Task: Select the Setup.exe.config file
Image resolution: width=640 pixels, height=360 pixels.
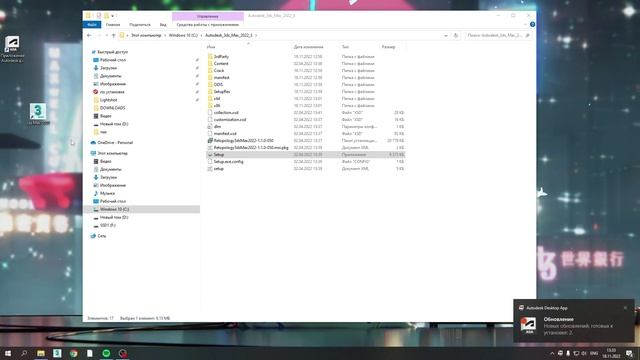Action: click(228, 161)
